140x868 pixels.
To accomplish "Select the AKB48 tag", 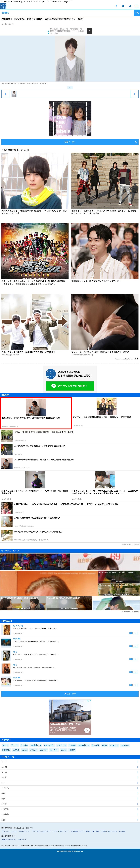I will (105, 745).
